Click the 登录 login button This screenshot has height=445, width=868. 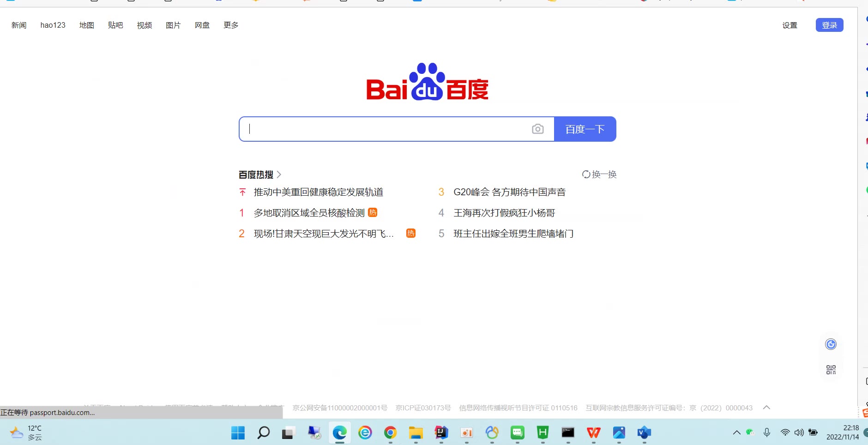pos(829,25)
